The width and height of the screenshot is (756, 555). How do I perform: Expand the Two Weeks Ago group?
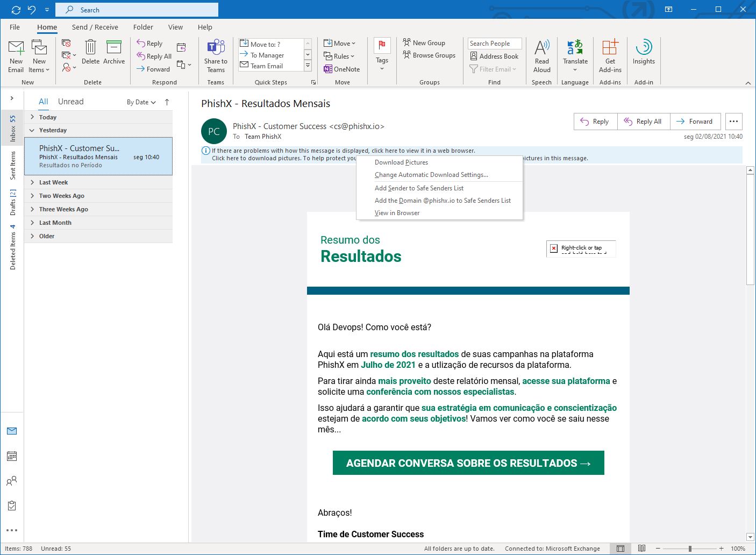pos(32,196)
